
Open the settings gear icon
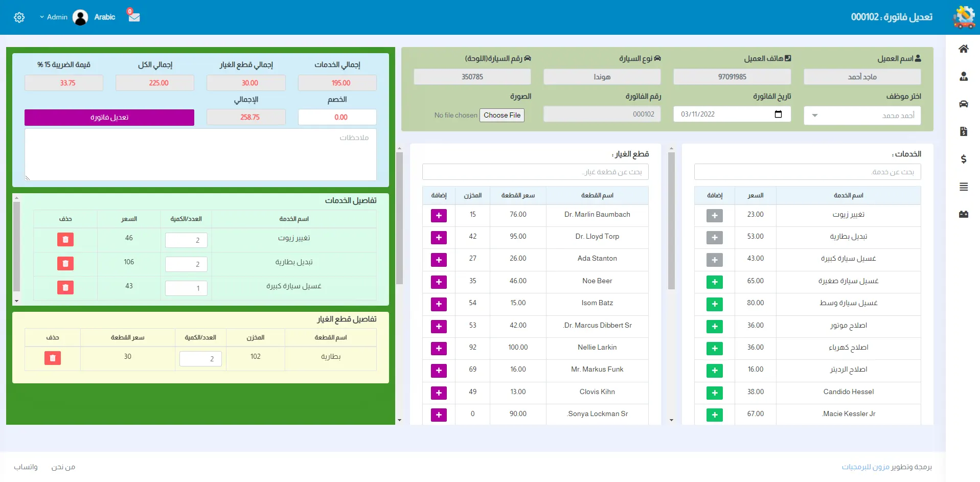(x=19, y=17)
